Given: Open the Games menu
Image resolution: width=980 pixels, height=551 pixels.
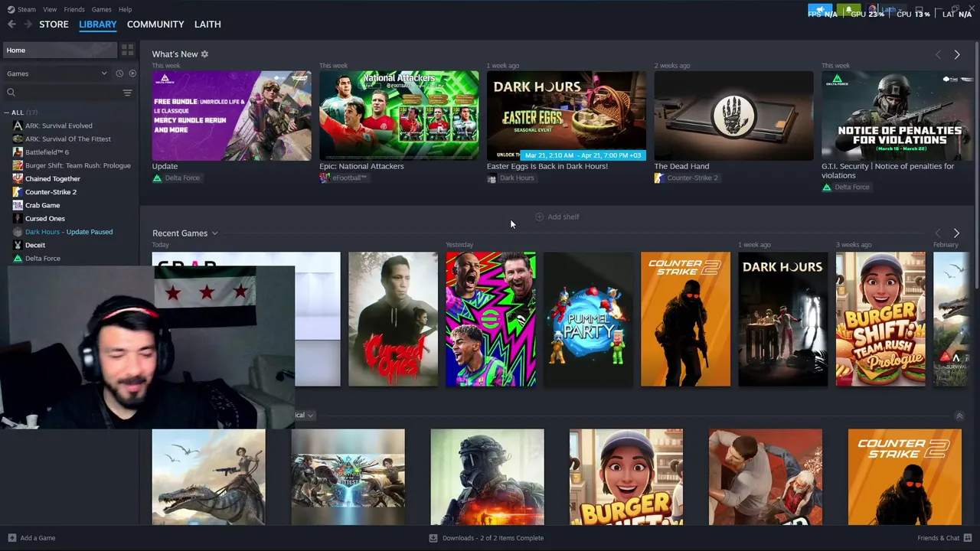Looking at the screenshot, I should point(101,9).
